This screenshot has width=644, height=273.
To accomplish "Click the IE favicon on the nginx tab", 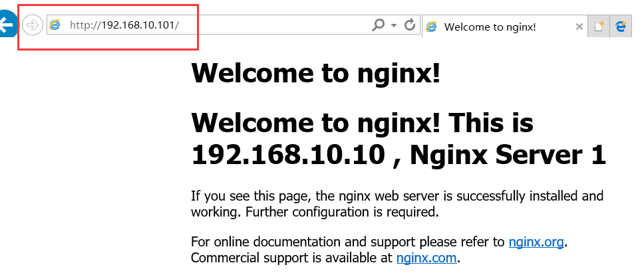I will pyautogui.click(x=431, y=27).
